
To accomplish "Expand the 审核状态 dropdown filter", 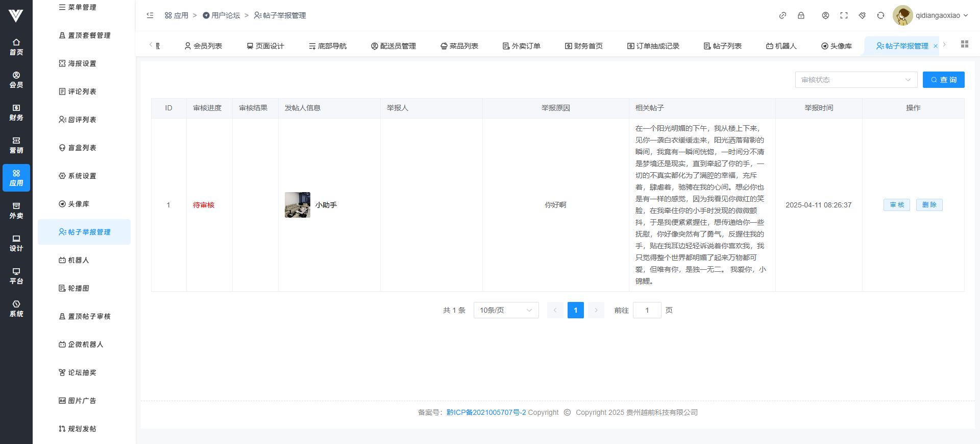I will (856, 80).
